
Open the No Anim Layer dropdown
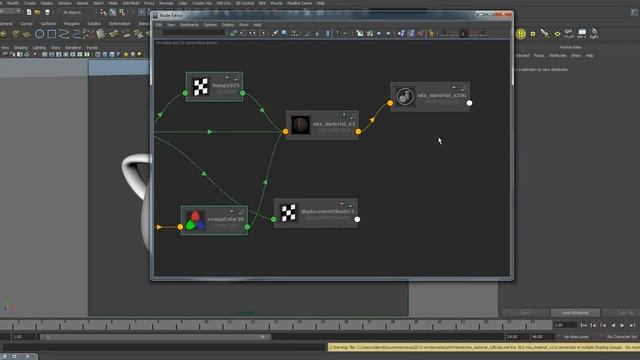576,337
